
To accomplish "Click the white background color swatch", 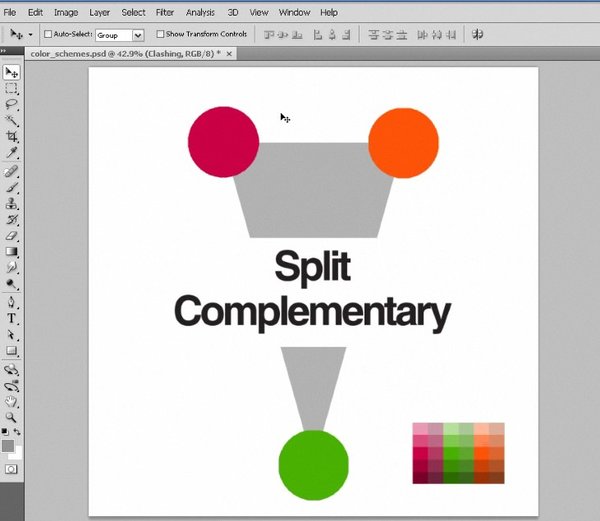I will click(x=17, y=454).
